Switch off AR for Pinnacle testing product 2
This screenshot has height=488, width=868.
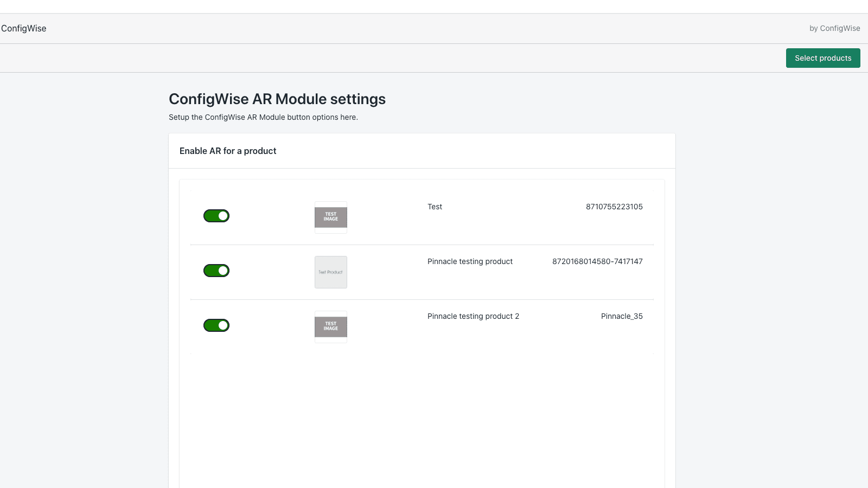(216, 325)
